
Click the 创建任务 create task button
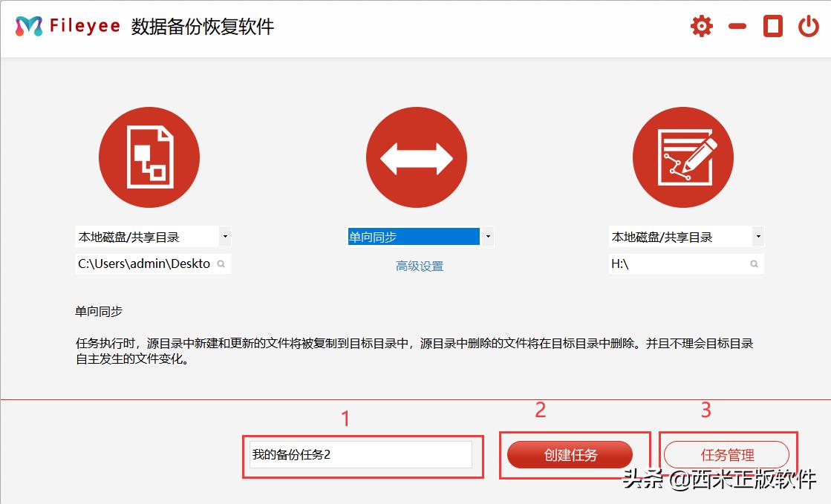click(570, 455)
